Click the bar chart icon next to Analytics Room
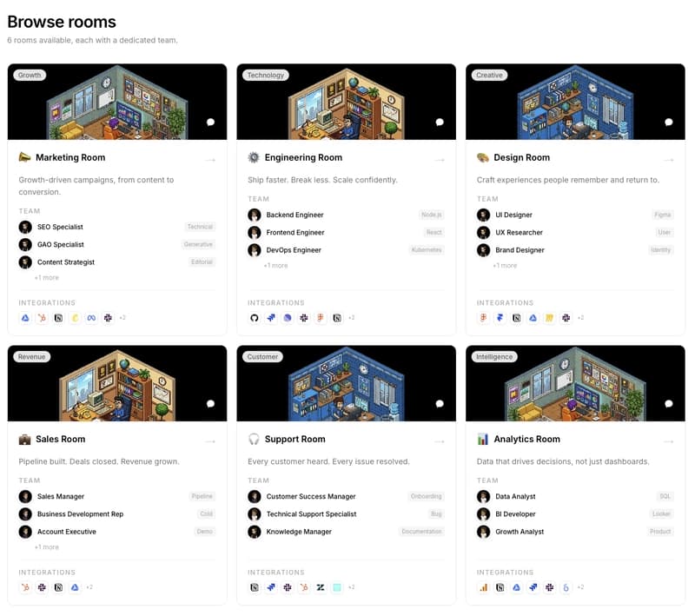The width and height of the screenshot is (695, 616). [x=484, y=439]
